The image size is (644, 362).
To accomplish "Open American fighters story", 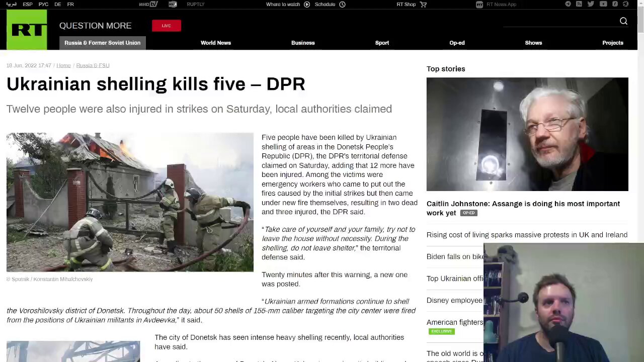I will pos(455,322).
